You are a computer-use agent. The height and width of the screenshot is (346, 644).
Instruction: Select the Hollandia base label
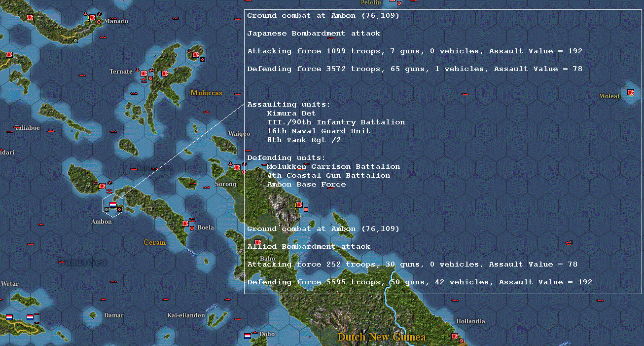pyautogui.click(x=470, y=321)
